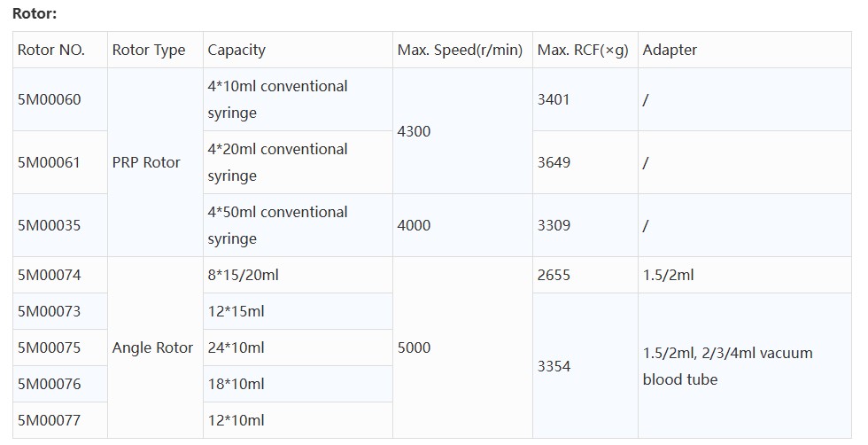Select the "Adapter" column header
Screen dimensions: 868x445
(670, 51)
